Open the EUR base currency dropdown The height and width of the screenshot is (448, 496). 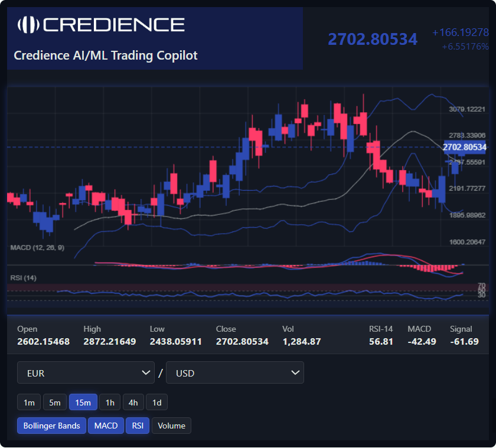pos(86,373)
